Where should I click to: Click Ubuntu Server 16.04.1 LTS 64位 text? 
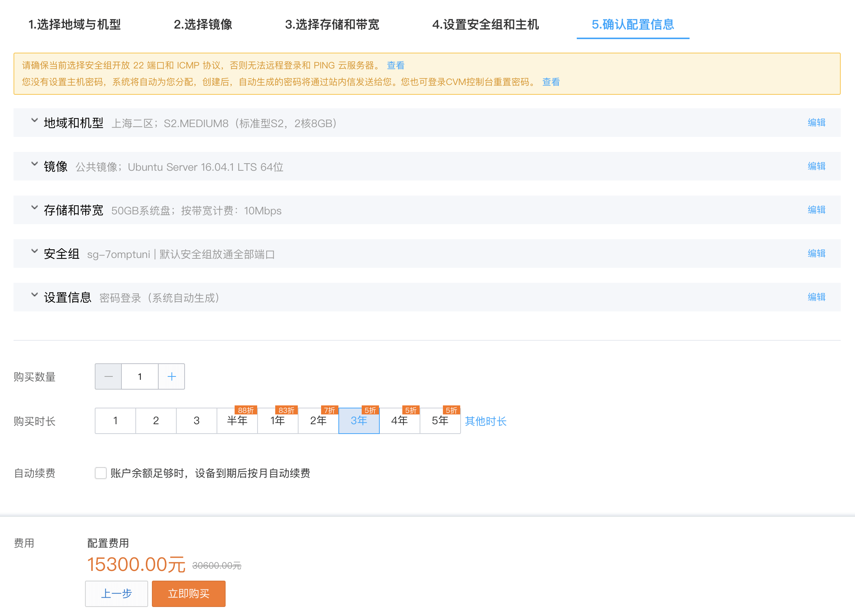click(x=205, y=167)
